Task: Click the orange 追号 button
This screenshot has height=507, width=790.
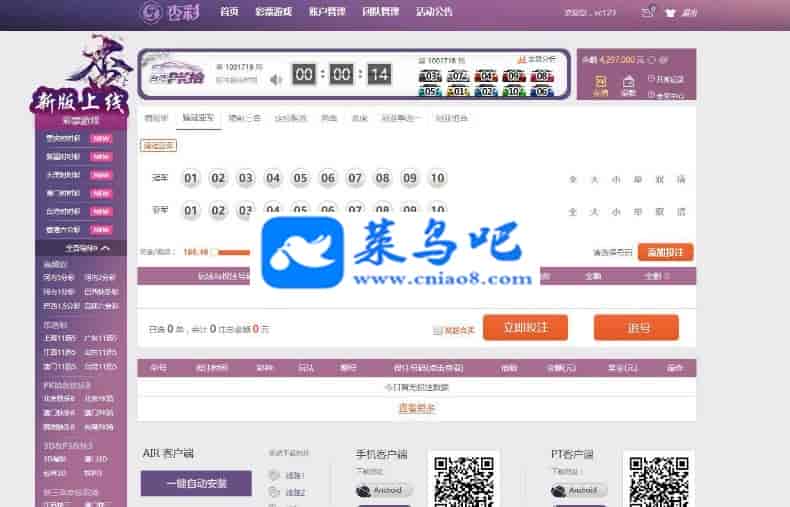Action: [636, 328]
